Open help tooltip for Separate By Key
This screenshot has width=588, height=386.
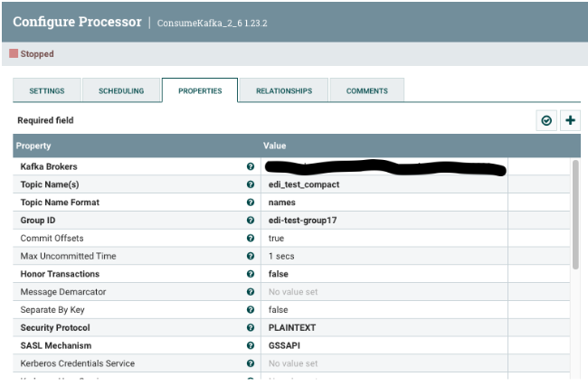click(251, 309)
